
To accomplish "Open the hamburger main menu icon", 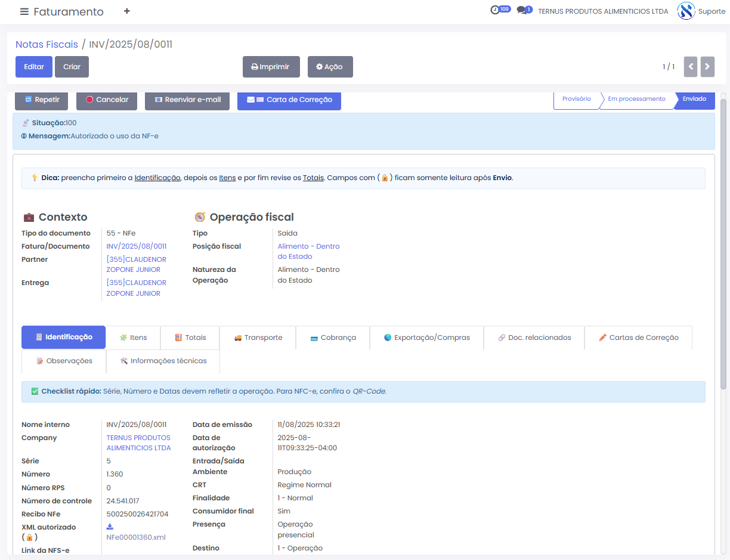I will pos(24,12).
